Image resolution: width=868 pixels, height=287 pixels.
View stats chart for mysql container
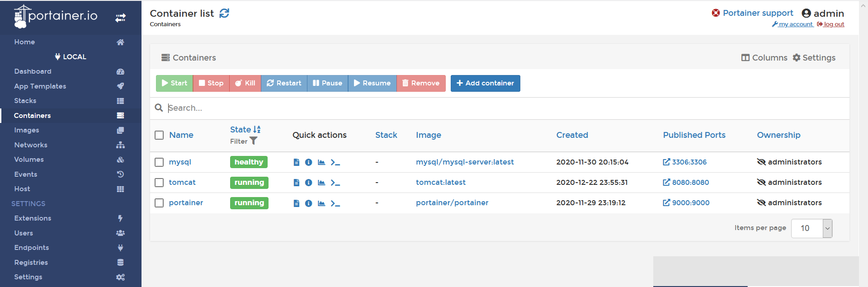321,162
